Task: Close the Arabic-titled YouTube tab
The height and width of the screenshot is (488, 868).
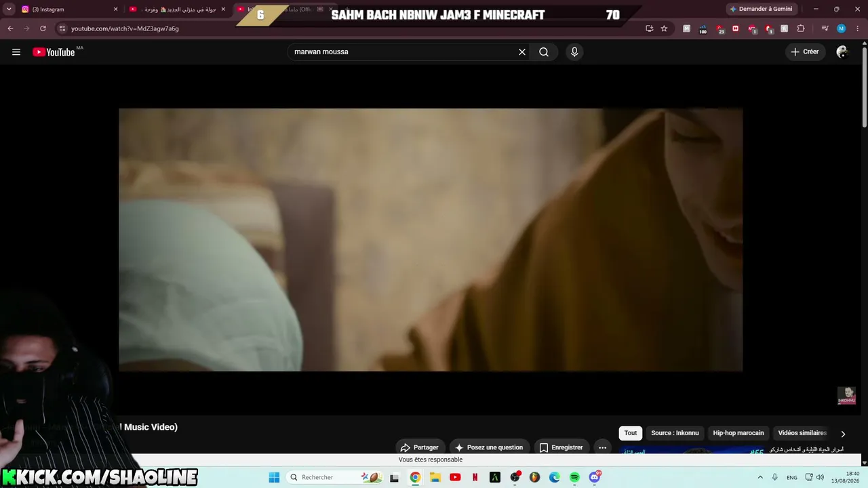Action: (223, 9)
